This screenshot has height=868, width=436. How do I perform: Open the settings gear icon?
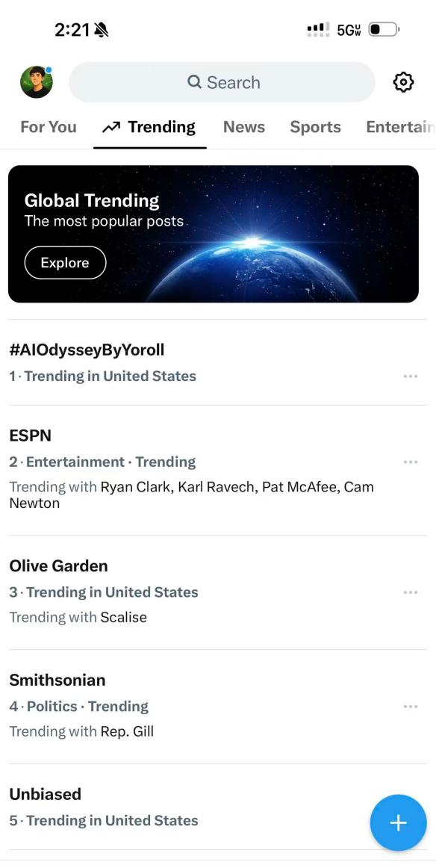(x=403, y=82)
